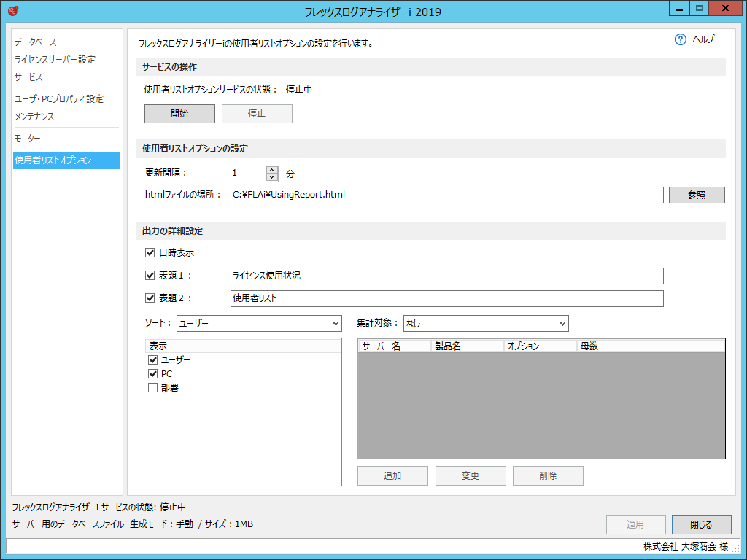Minimize the window
Screen dimensions: 747x560
679,9
